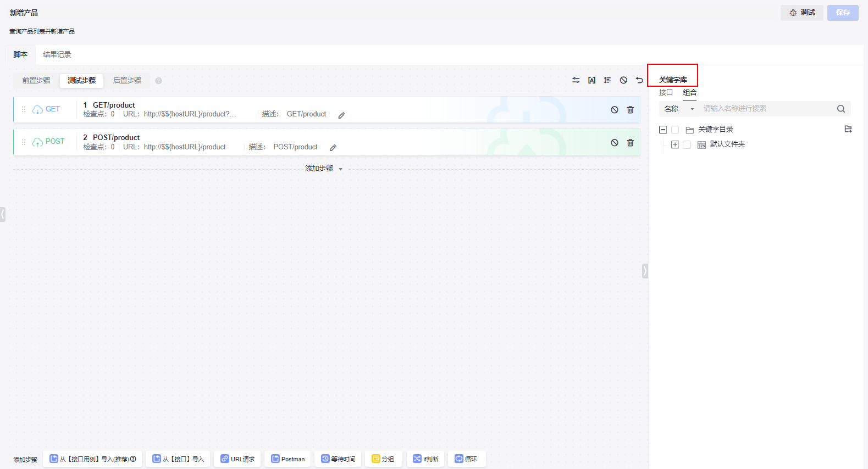This screenshot has width=868, height=469.
Task: Click the folder icon of 关键字目录
Action: click(x=690, y=130)
